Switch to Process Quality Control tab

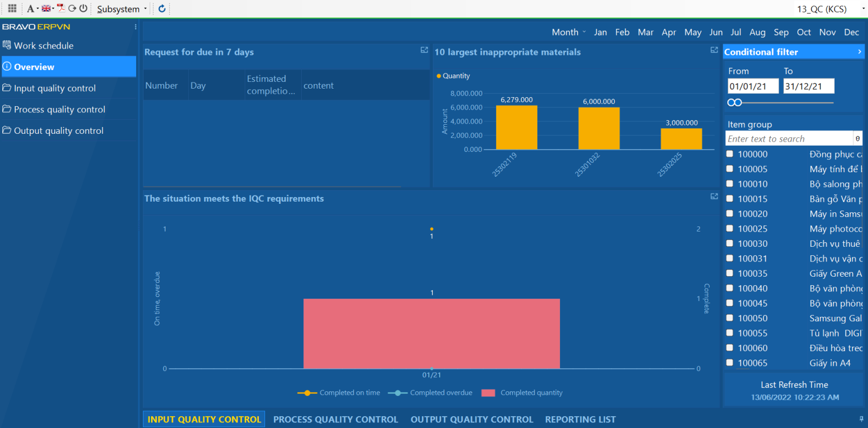336,420
